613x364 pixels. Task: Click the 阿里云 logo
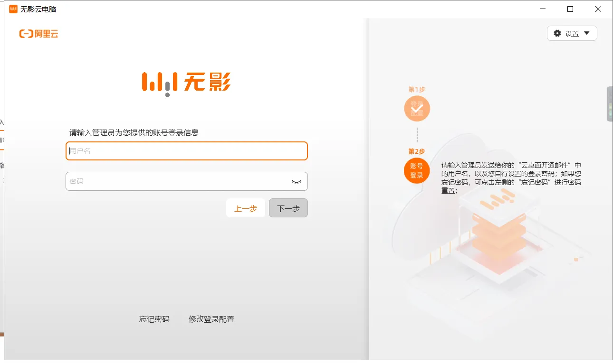[39, 34]
